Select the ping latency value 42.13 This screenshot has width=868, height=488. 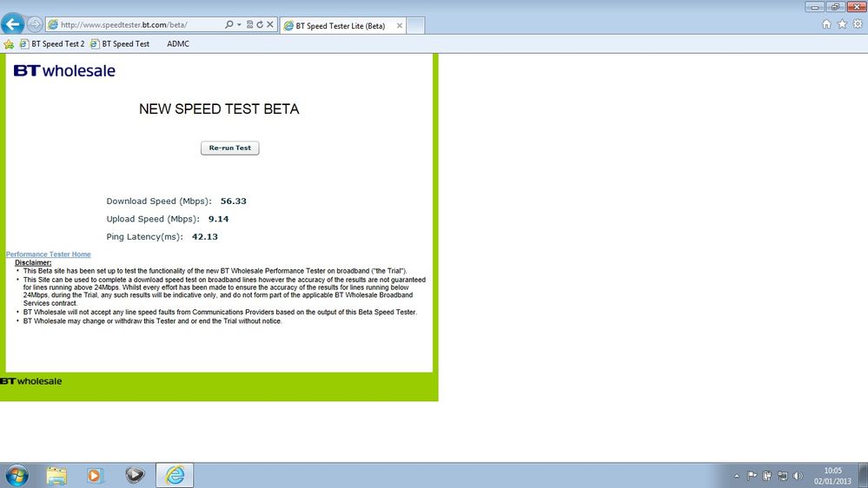click(205, 236)
